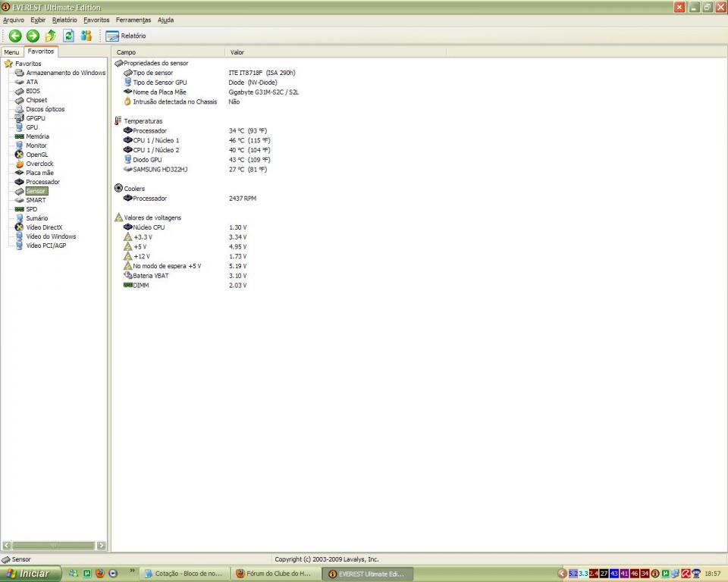This screenshot has height=582, width=728.
Task: Refresh the sensor readings using the toolbar icon
Action: (x=69, y=36)
